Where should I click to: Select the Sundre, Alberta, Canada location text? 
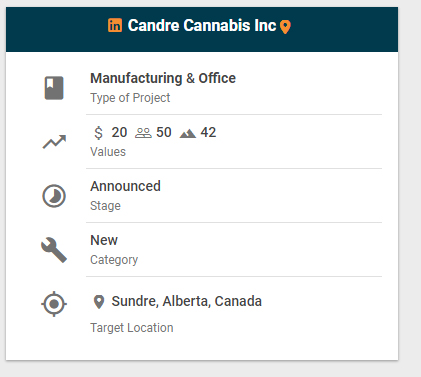click(x=187, y=301)
